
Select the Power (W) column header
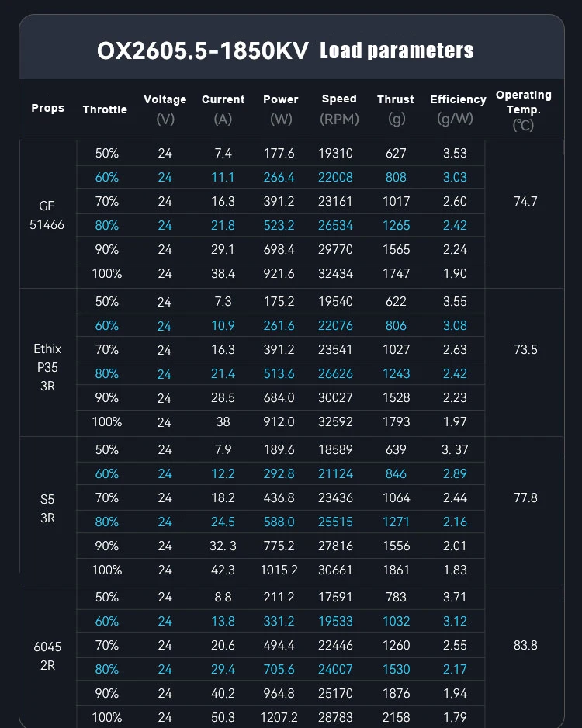(x=280, y=109)
